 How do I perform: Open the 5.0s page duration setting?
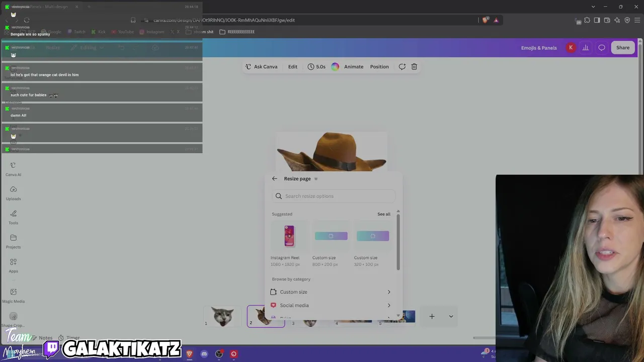click(x=316, y=67)
